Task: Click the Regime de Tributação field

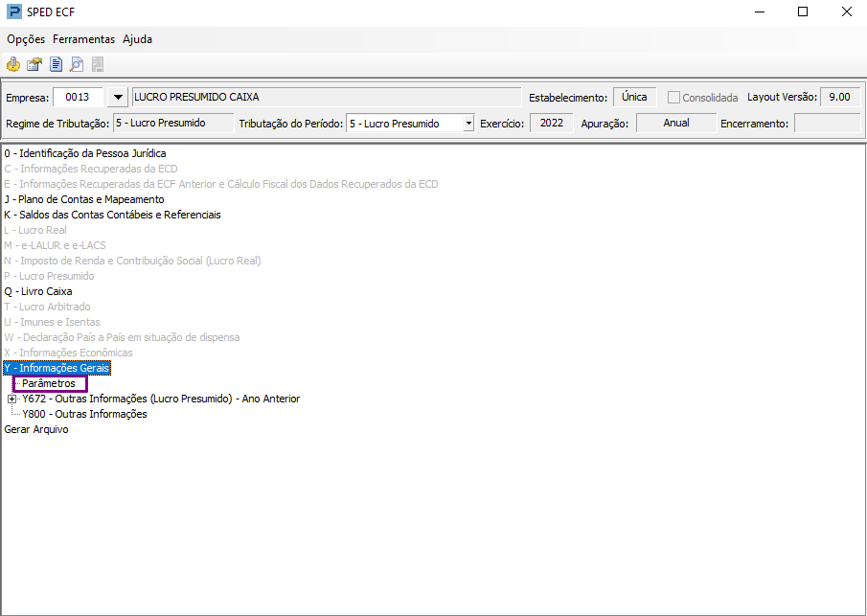Action: (x=173, y=123)
